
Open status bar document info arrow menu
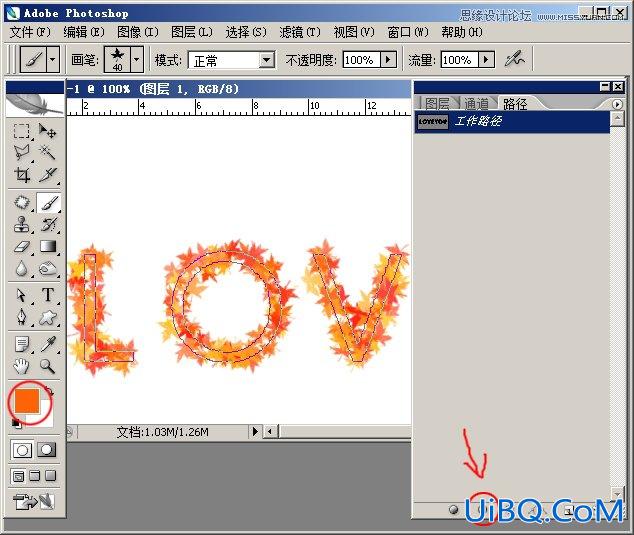coord(255,431)
